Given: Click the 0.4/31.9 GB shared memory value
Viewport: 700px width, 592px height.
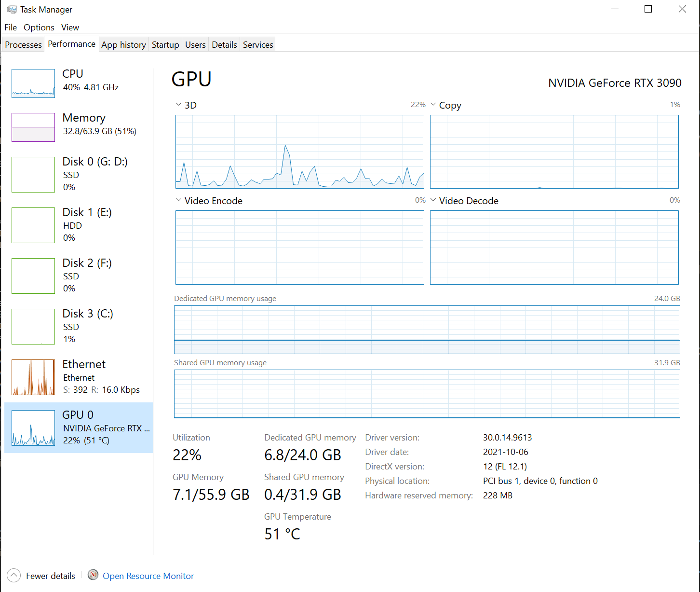Looking at the screenshot, I should pyautogui.click(x=303, y=495).
